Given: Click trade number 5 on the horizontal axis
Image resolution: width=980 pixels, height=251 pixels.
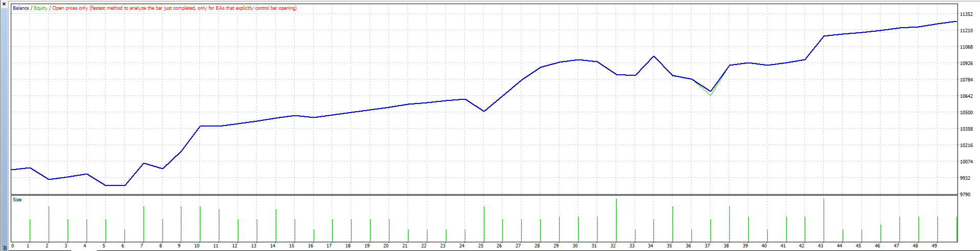Looking at the screenshot, I should (x=104, y=246).
